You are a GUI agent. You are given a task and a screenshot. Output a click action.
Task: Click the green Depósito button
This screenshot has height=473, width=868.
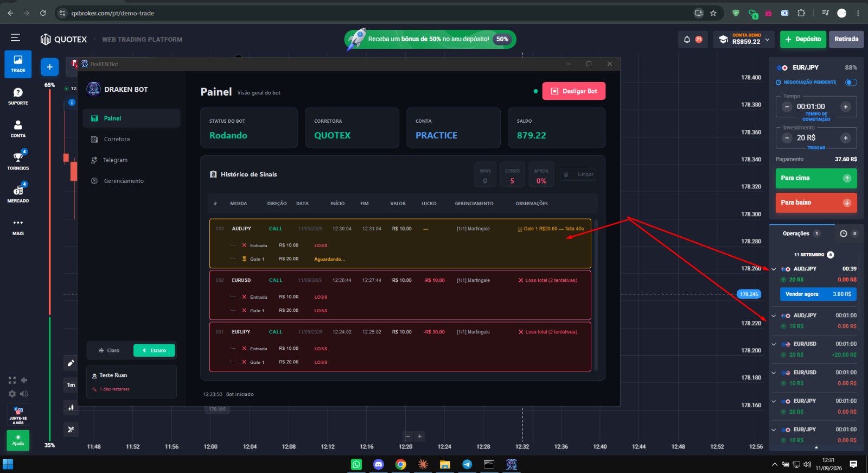pos(803,39)
